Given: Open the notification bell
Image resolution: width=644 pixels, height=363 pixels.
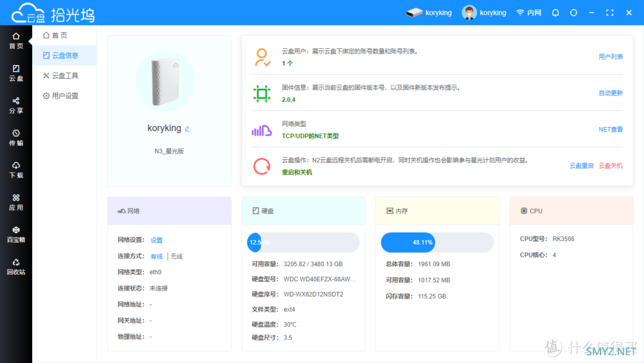Looking at the screenshot, I should point(555,13).
